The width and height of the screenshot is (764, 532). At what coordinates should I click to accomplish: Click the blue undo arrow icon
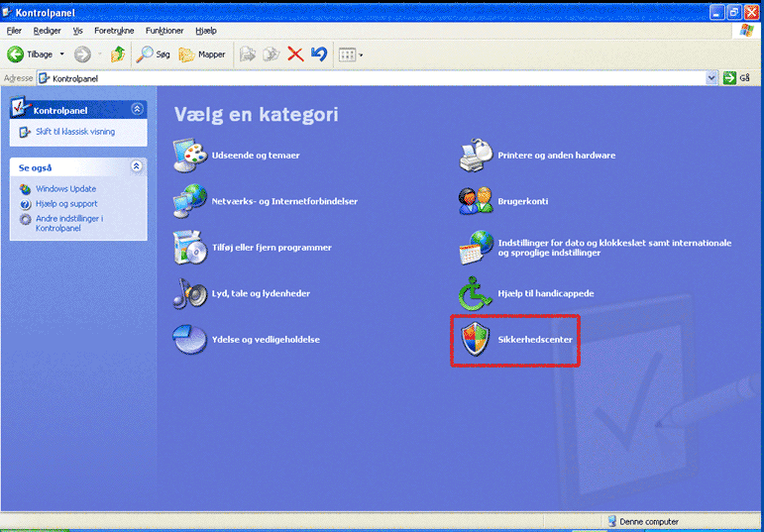coord(319,54)
